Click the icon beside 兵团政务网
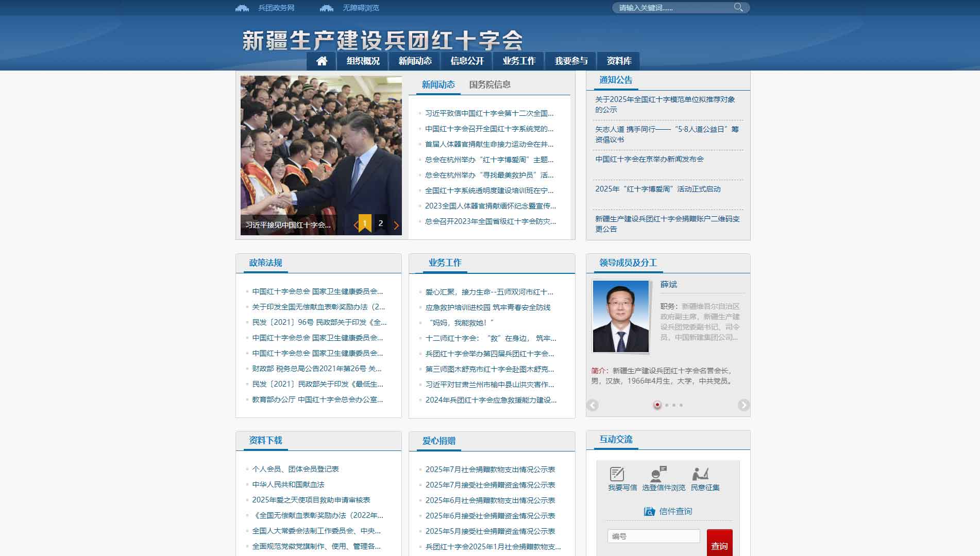 click(242, 8)
